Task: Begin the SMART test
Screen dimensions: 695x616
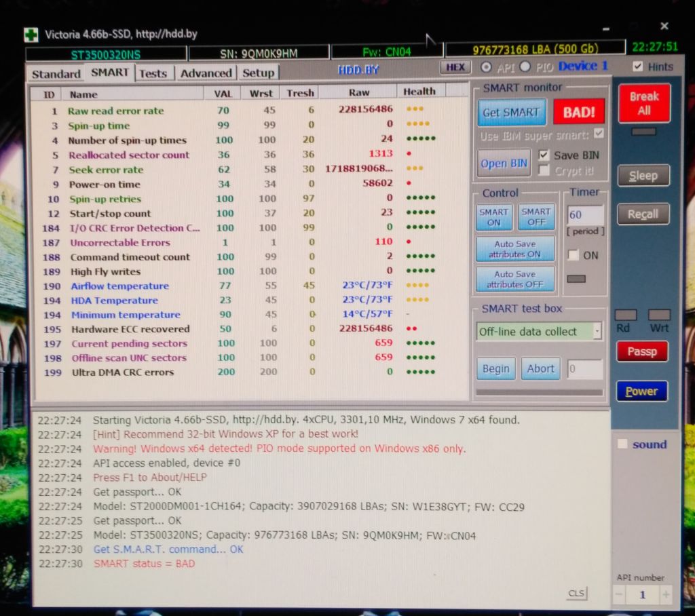Action: click(x=496, y=368)
